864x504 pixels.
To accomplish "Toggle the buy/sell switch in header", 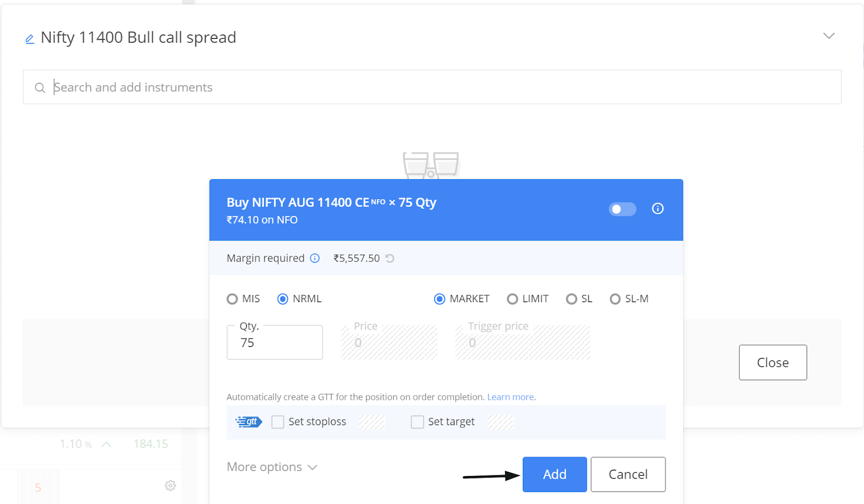I will pyautogui.click(x=622, y=209).
